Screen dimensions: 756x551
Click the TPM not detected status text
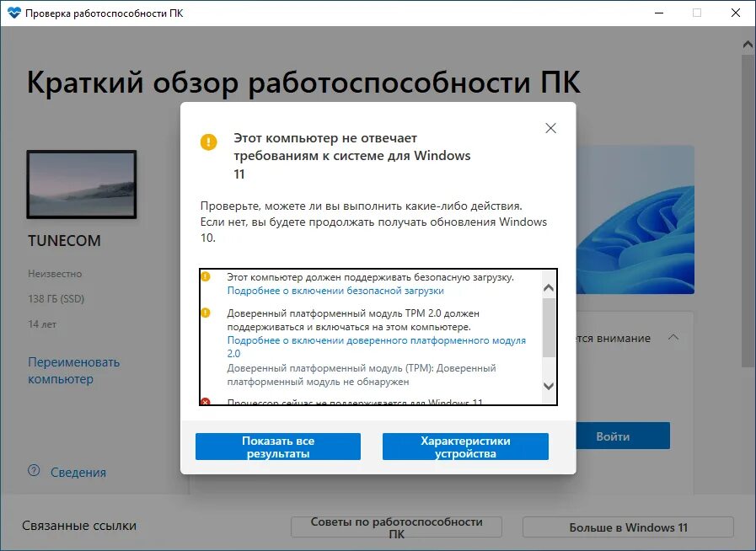[361, 375]
